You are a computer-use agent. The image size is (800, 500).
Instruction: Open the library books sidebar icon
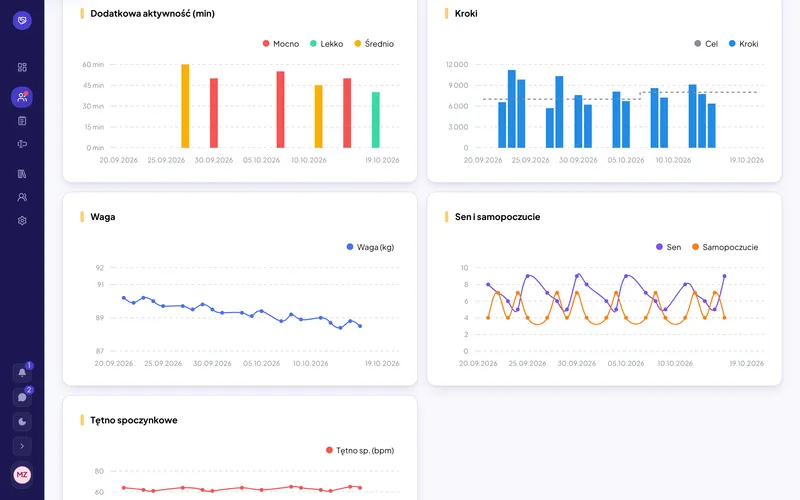click(22, 174)
